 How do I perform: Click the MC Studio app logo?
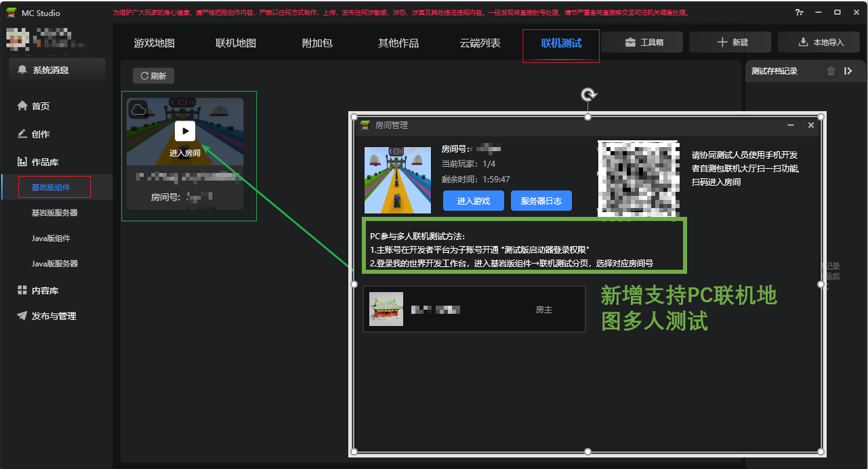(12, 12)
